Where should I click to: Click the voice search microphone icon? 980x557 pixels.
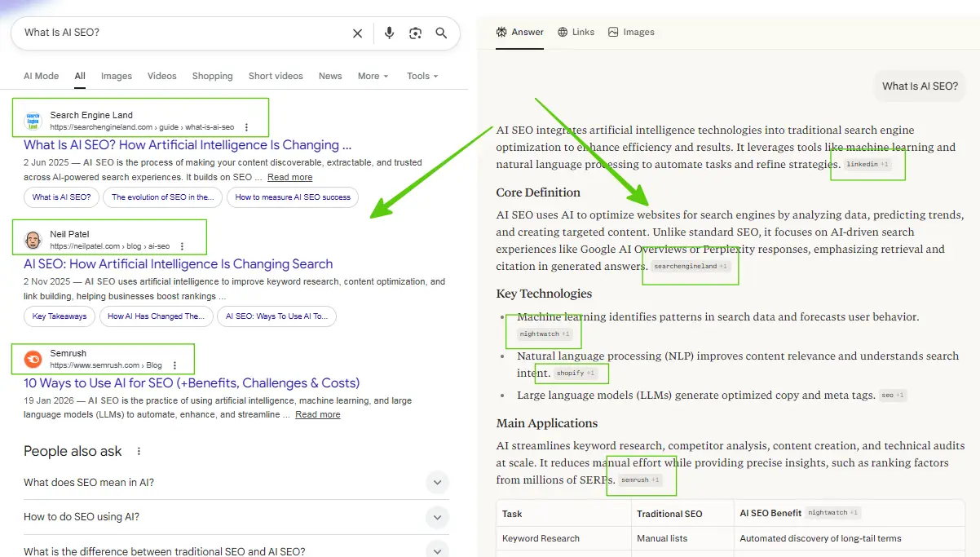tap(389, 33)
